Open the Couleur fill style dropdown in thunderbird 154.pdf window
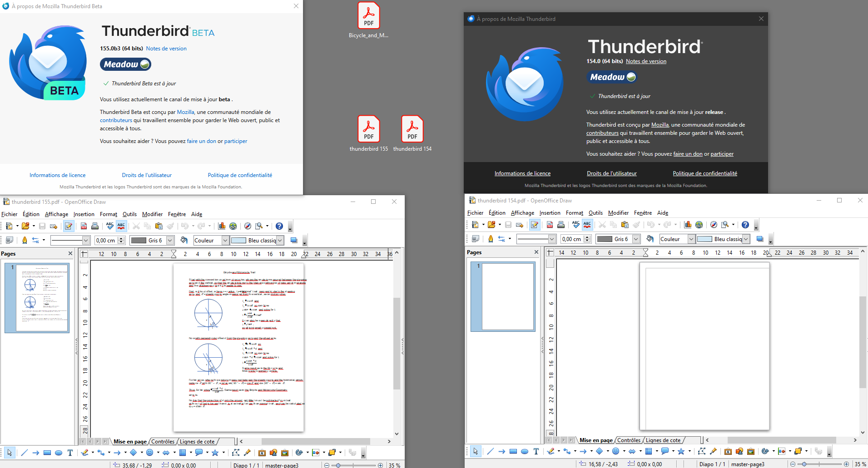Image resolution: width=868 pixels, height=468 pixels. [x=691, y=239]
